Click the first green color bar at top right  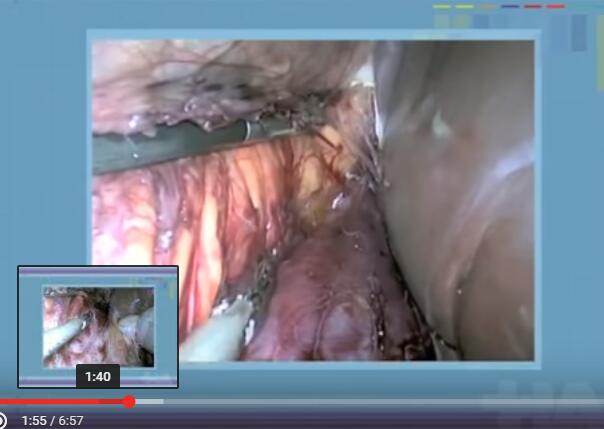tap(442, 6)
